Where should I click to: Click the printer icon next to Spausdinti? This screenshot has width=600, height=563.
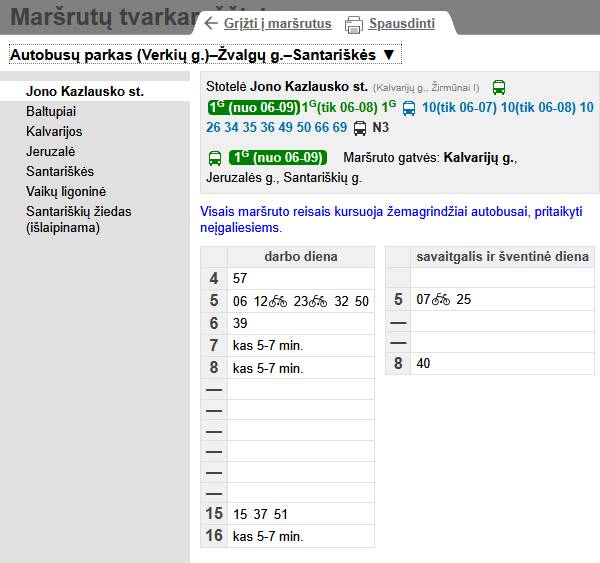353,24
